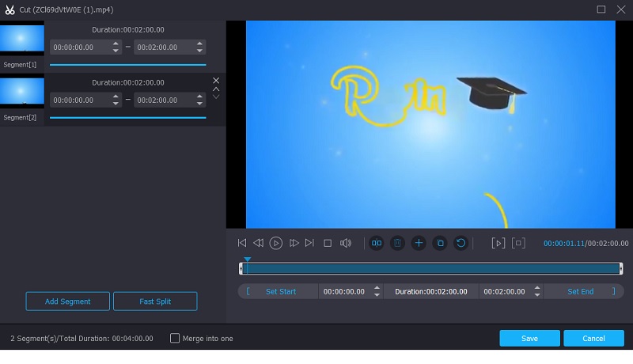
Task: Click the stepper beside the bottom start time
Action: coord(377,291)
